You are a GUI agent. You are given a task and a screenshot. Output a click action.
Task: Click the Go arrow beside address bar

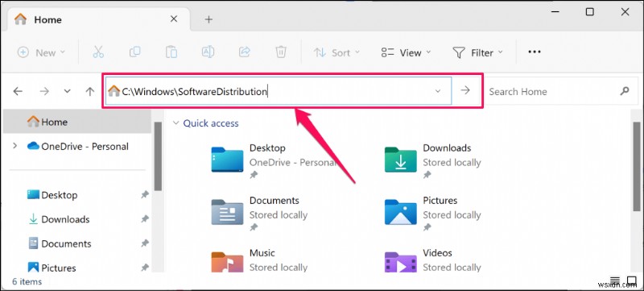click(465, 90)
